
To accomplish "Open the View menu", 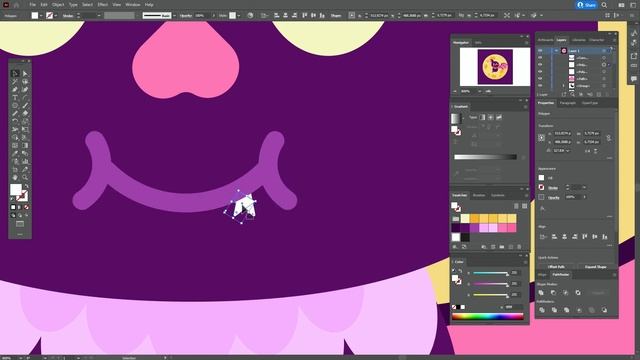I will point(117,4).
